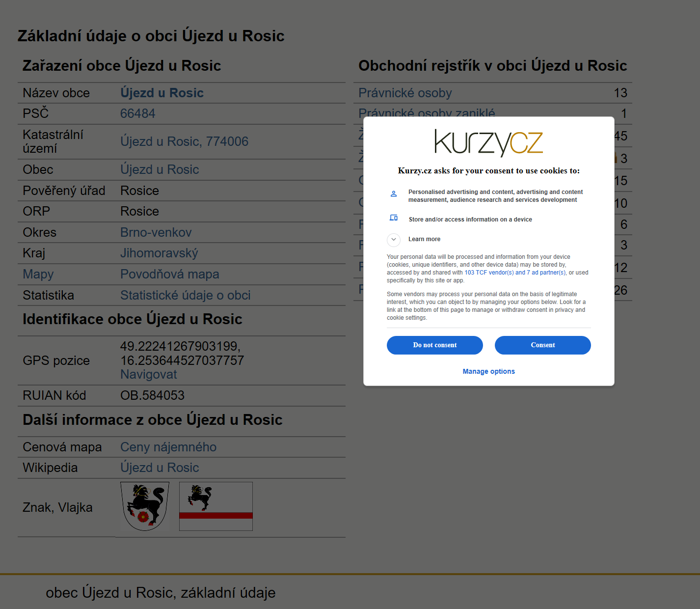Image resolution: width=700 pixels, height=609 pixels.
Task: Click the Navigovat link
Action: click(x=149, y=374)
